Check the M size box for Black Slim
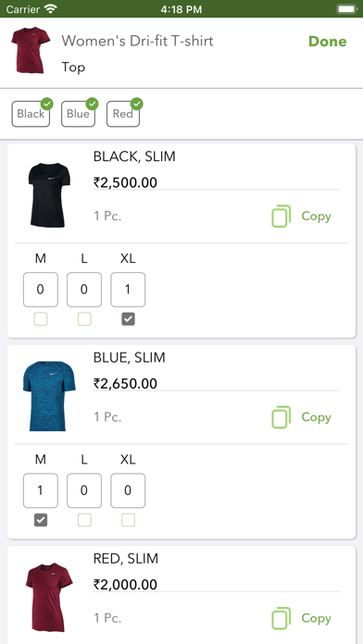This screenshot has height=644, width=363. 41,319
